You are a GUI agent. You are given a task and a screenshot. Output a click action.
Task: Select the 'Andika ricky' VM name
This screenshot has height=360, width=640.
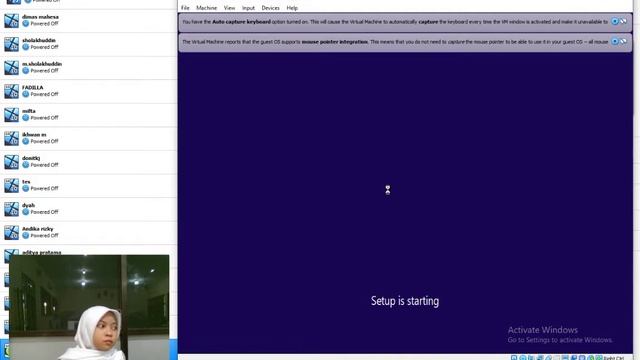[x=38, y=229]
